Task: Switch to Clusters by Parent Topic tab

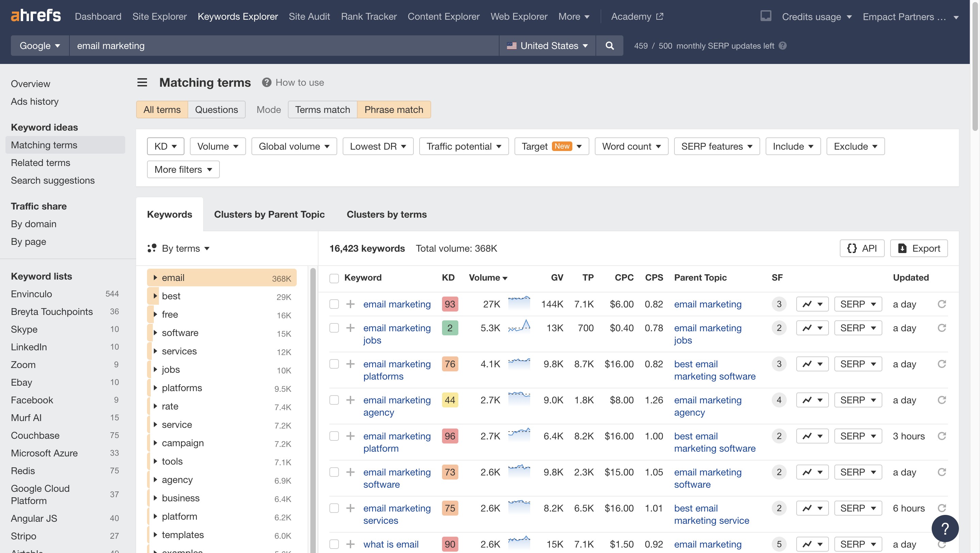Action: pos(269,214)
